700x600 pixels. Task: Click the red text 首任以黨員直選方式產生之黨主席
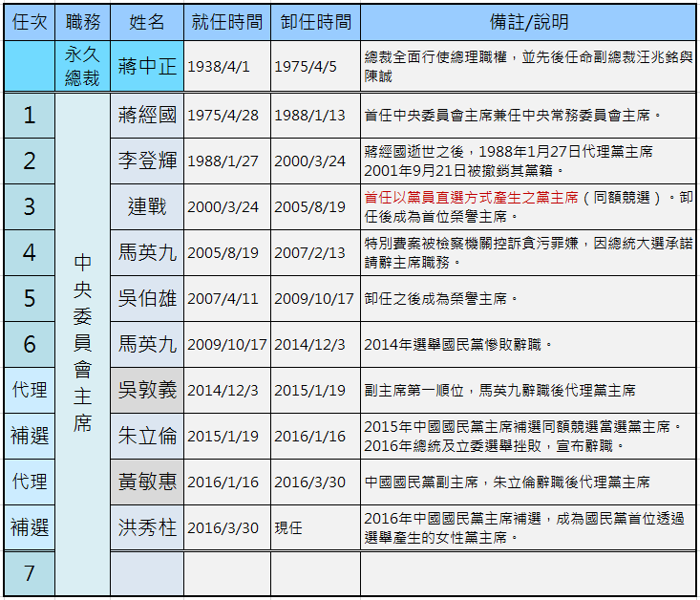(471, 198)
